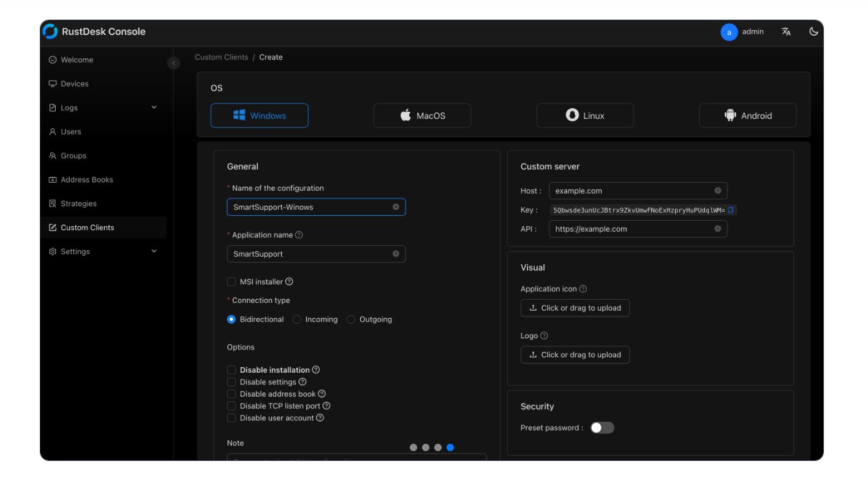
Task: Select Android as the OS
Action: (x=748, y=115)
